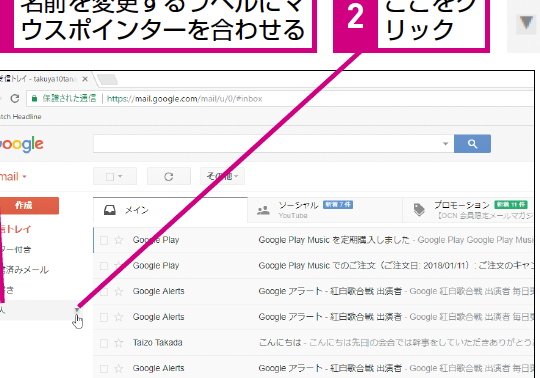
Task: Star the Taizo Takada email
Action: [119, 343]
